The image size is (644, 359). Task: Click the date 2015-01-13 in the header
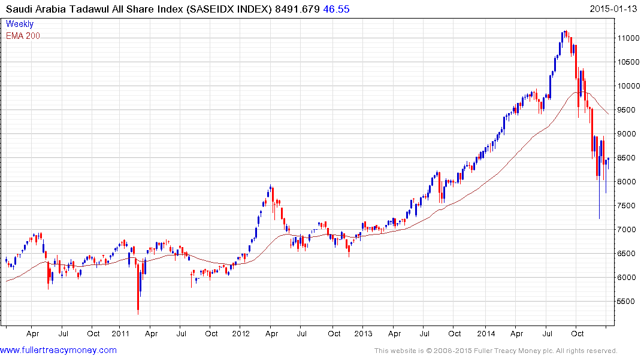[613, 9]
